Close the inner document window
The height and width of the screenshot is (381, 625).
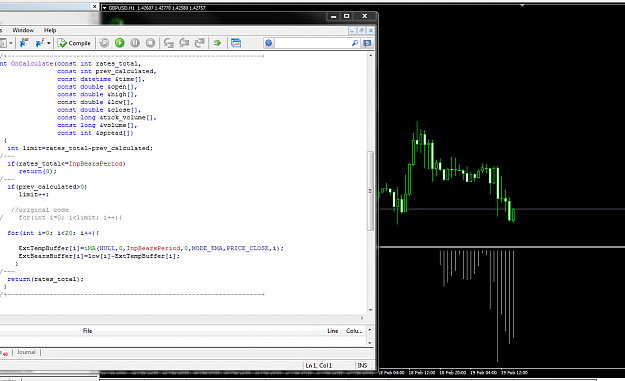click(x=371, y=30)
